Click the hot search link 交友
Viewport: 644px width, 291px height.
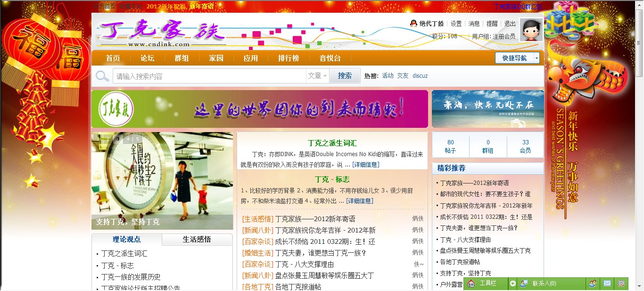[x=403, y=75]
